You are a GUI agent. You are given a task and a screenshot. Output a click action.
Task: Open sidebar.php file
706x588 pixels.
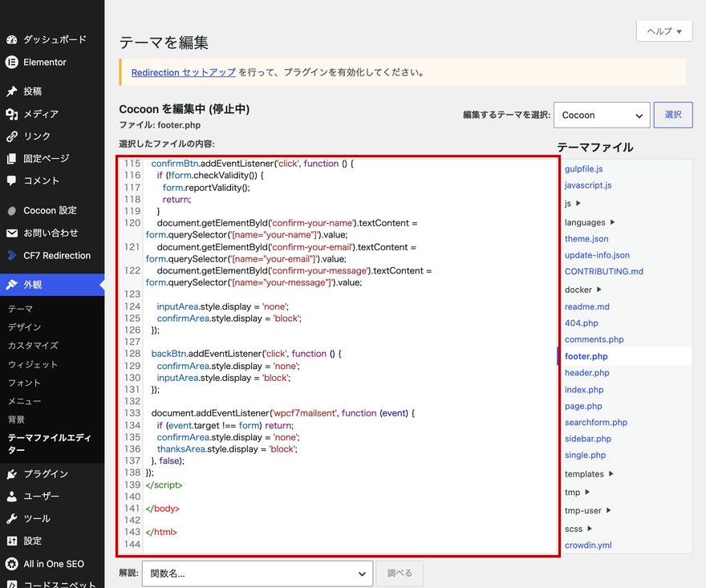pos(587,439)
